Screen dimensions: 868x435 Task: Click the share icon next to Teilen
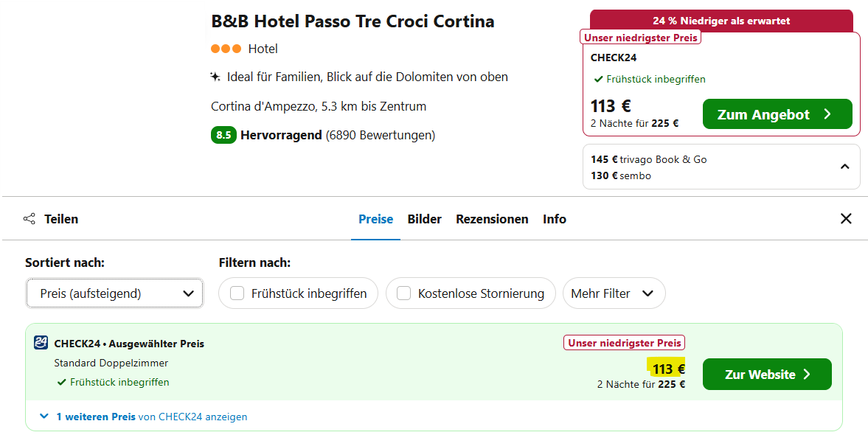[29, 219]
